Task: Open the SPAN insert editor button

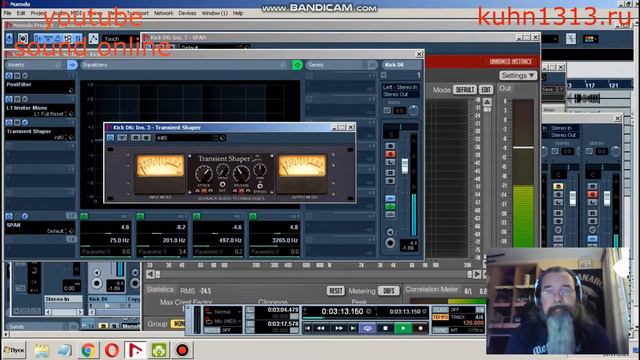Action: [25, 216]
